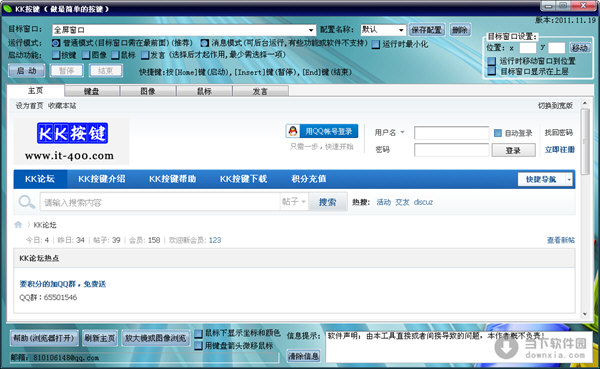This screenshot has height=369, width=600.
Task: Enable 运行时最小化 checkbox
Action: tap(376, 44)
